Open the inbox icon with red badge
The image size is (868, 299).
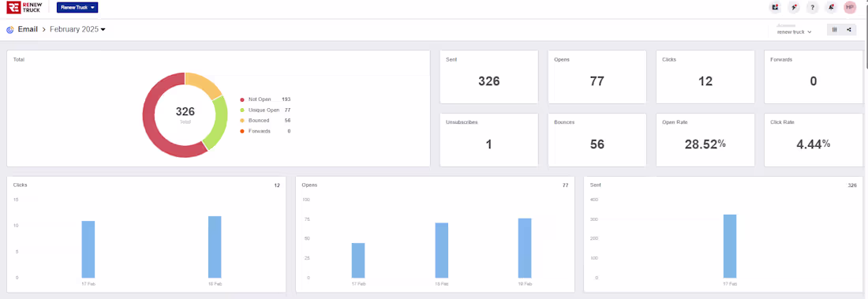click(775, 7)
